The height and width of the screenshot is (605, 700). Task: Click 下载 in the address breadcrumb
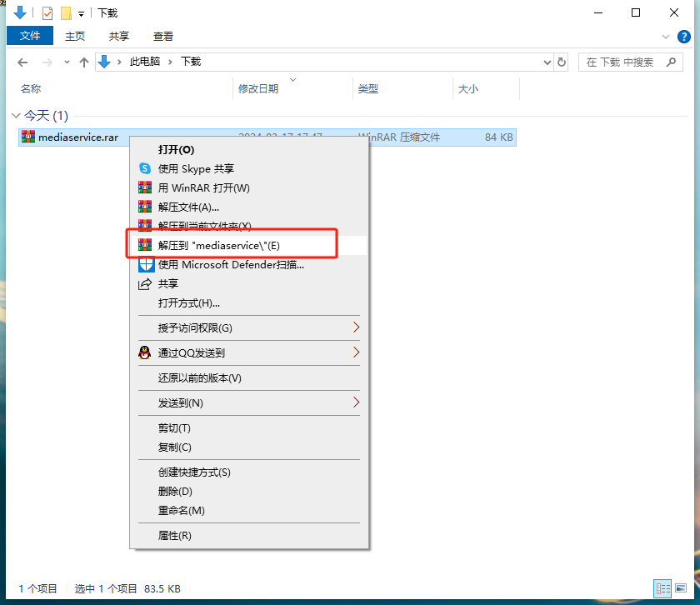(191, 62)
